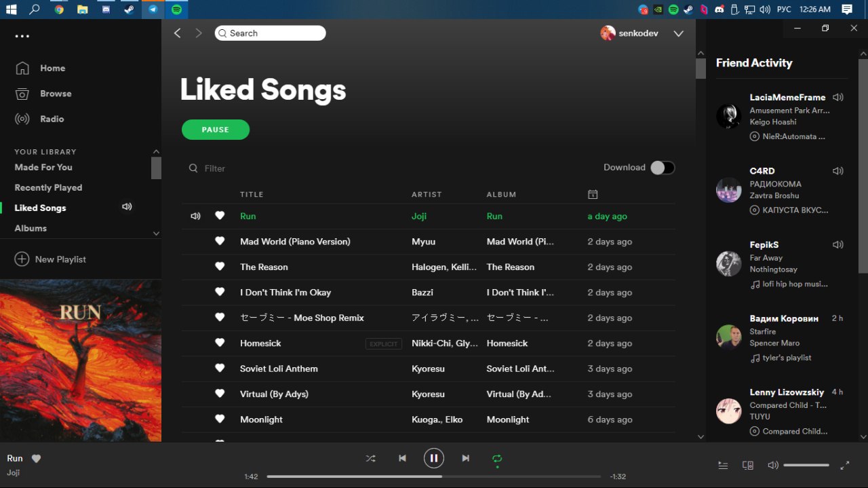
Task: Open artist Myuu
Action: click(423, 242)
